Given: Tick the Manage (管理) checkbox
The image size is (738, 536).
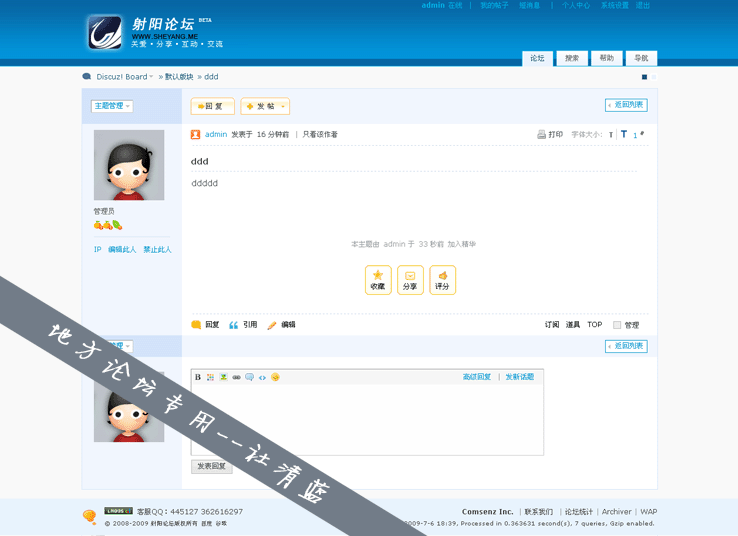Looking at the screenshot, I should point(617,325).
